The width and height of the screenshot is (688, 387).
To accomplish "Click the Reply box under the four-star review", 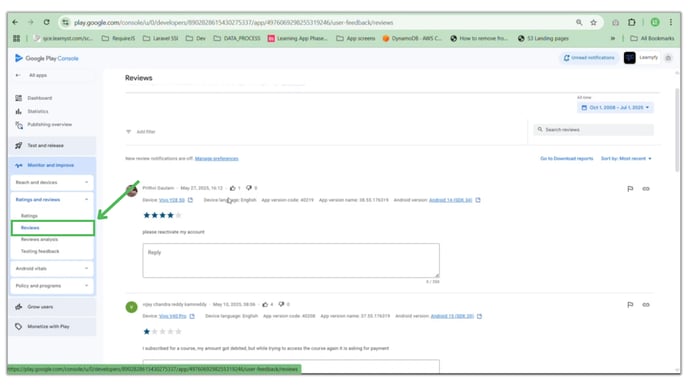I will [x=291, y=261].
